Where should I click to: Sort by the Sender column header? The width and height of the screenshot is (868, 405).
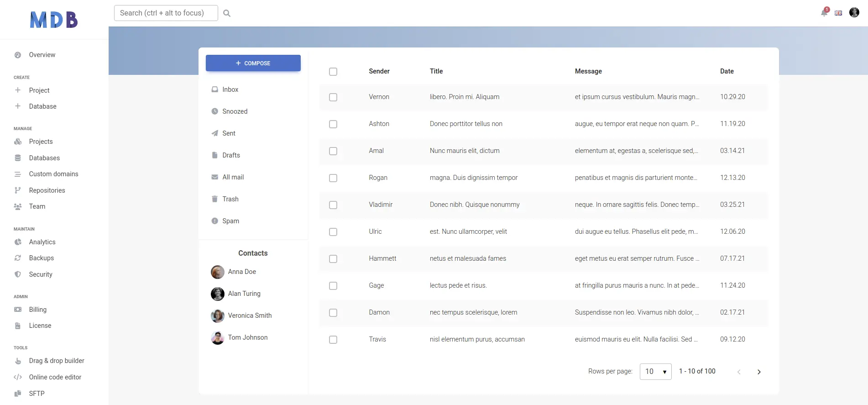click(379, 71)
